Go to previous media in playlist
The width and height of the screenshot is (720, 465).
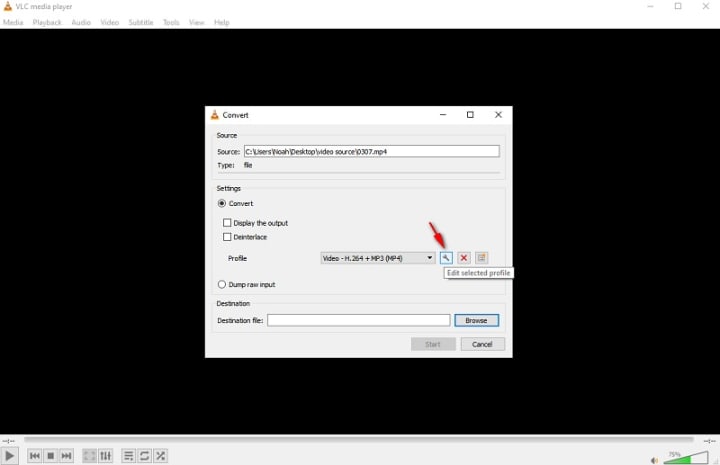tap(34, 456)
